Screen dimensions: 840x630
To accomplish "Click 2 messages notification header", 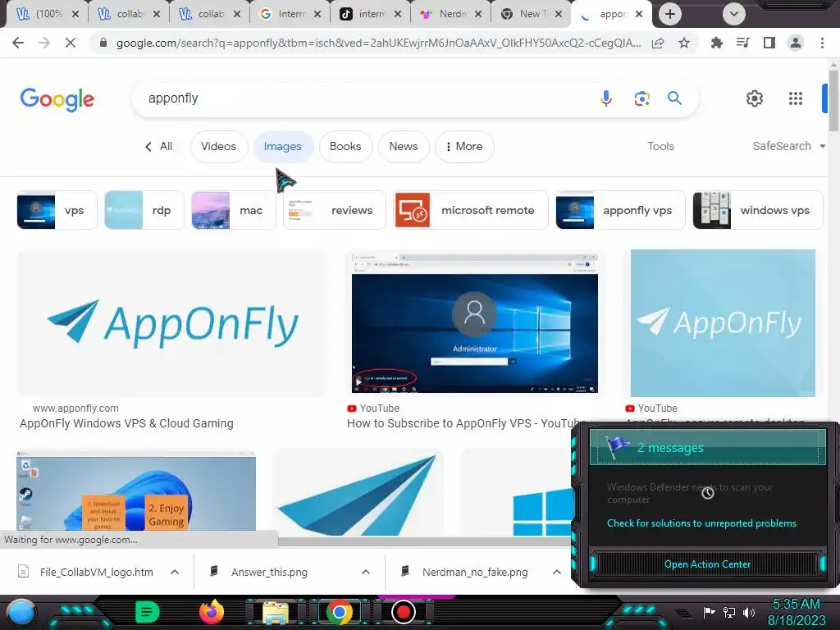I will point(707,447).
